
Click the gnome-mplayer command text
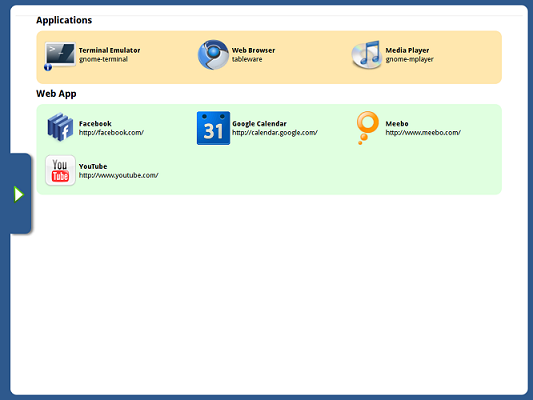tap(410, 59)
